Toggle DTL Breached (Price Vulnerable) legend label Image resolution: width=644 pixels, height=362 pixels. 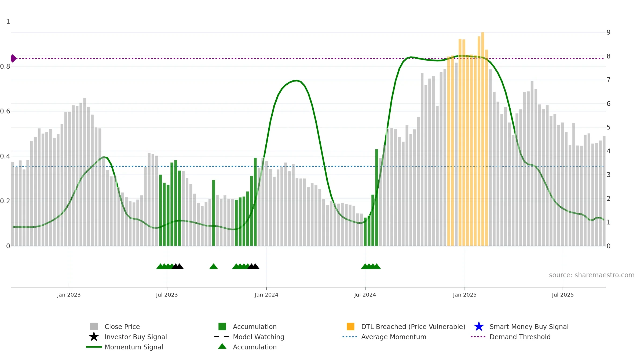pos(413,327)
